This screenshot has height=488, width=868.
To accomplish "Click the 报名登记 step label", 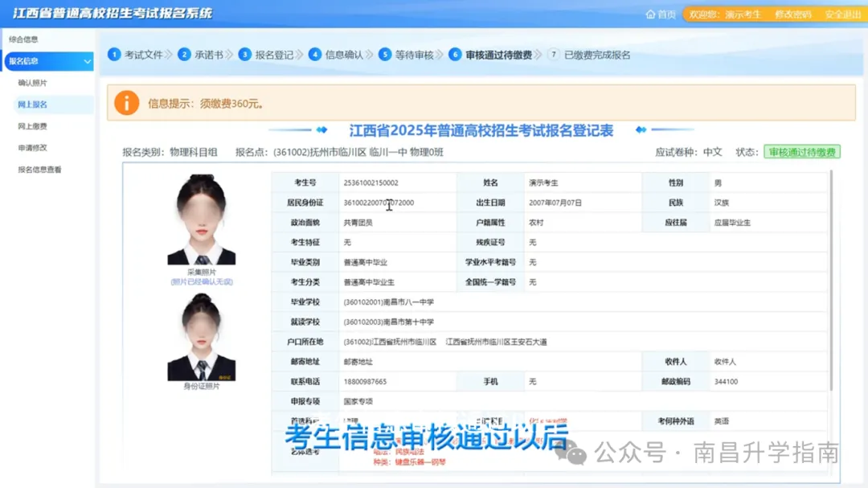I will tap(274, 55).
